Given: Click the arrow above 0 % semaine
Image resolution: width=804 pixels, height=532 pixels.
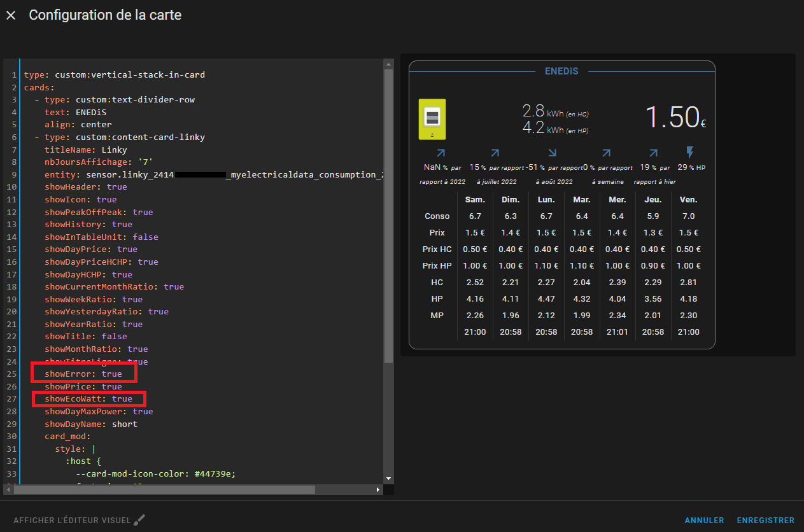Looking at the screenshot, I should pos(606,153).
